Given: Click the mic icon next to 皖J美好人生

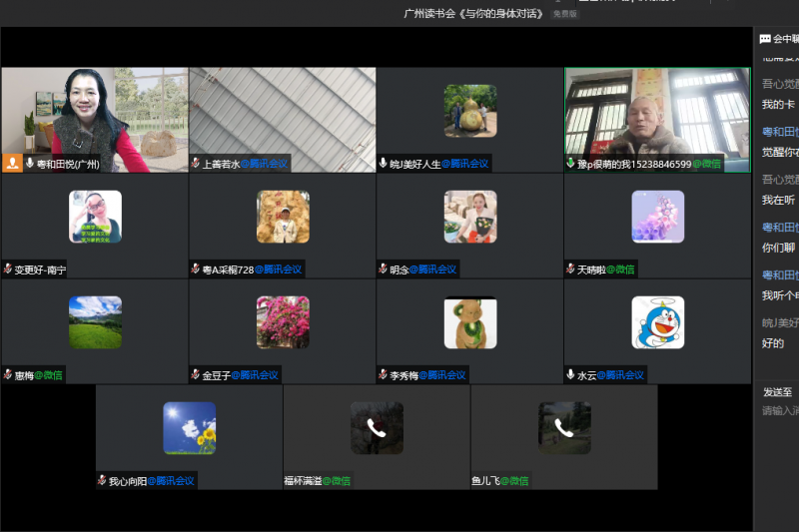Looking at the screenshot, I should click(x=383, y=164).
